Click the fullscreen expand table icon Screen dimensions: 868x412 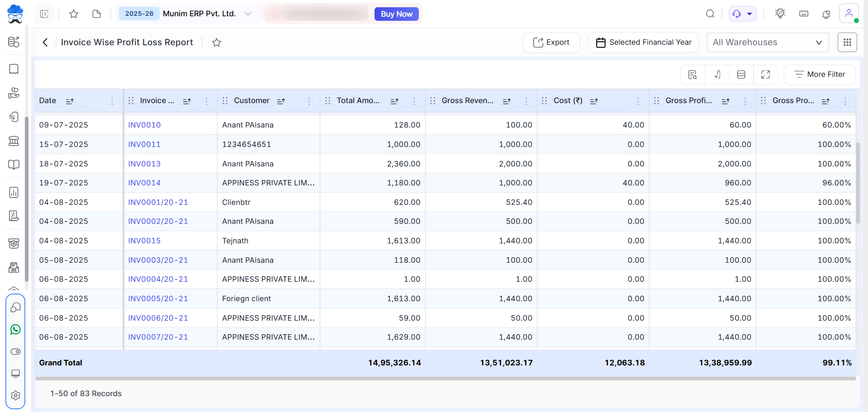[x=765, y=75]
